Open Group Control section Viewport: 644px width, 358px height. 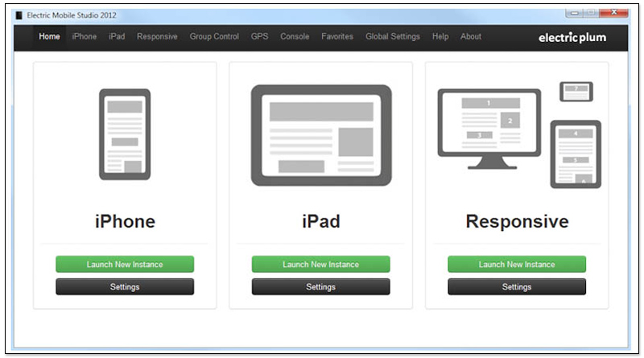click(214, 36)
